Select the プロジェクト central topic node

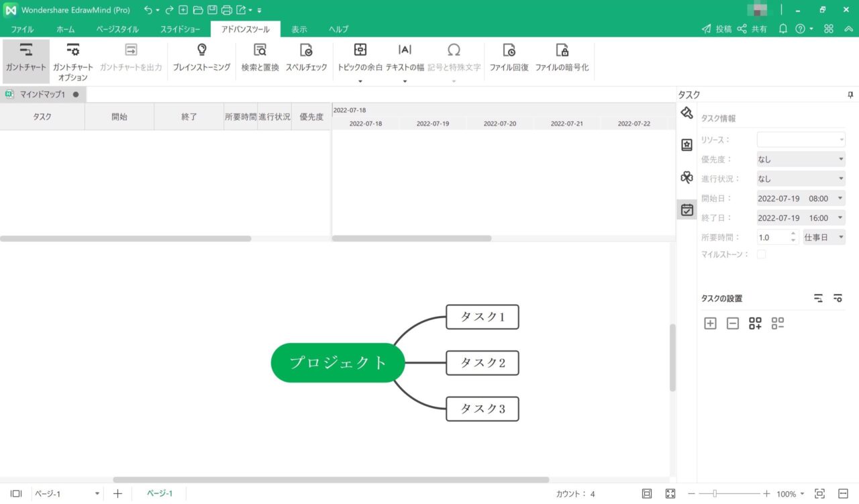338,363
